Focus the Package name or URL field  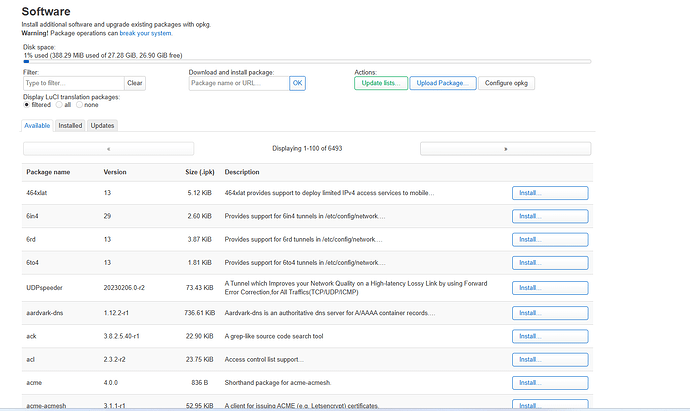[238, 83]
